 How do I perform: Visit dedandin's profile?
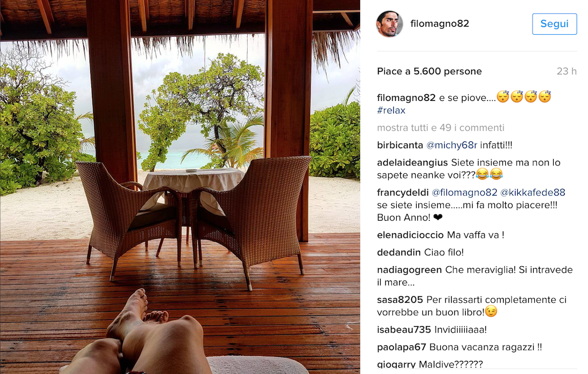point(398,253)
